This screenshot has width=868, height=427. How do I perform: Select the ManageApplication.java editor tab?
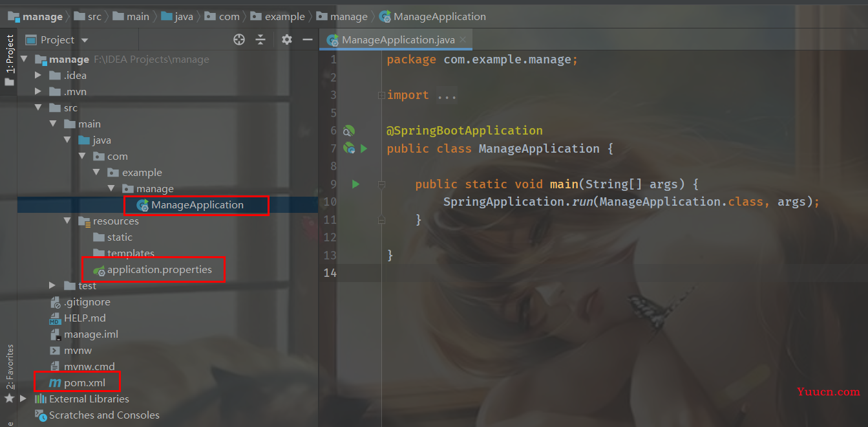pos(397,40)
